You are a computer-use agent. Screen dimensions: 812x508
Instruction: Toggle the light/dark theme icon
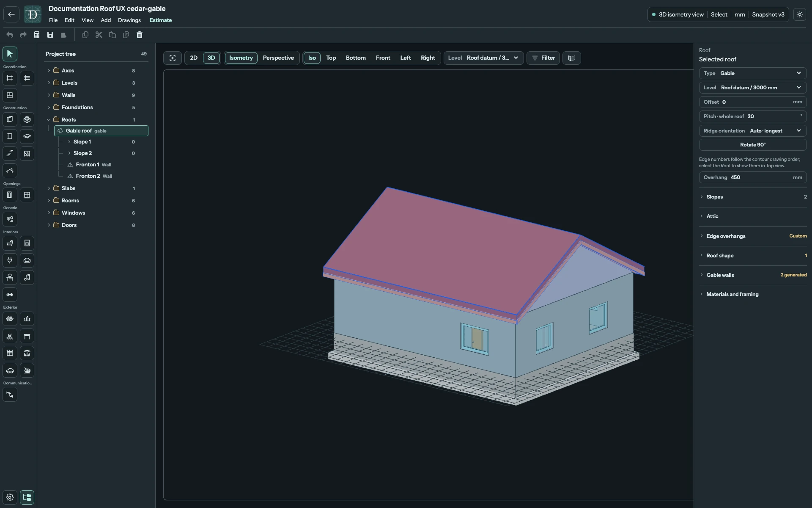coord(799,14)
